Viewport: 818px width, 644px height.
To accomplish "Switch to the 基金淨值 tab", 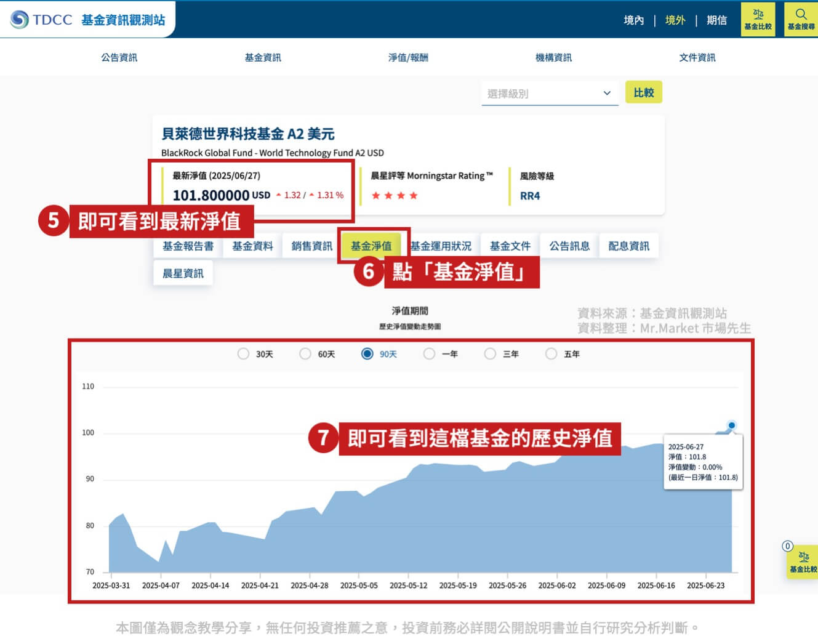I will pyautogui.click(x=371, y=246).
